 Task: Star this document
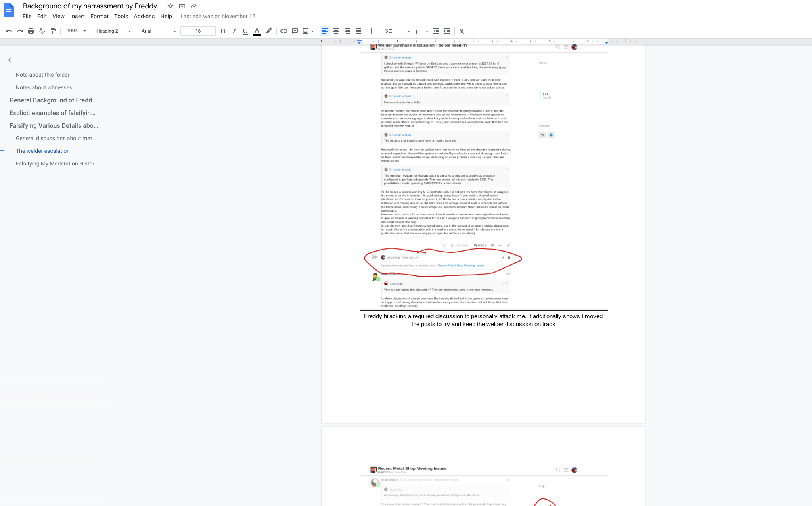pos(170,6)
